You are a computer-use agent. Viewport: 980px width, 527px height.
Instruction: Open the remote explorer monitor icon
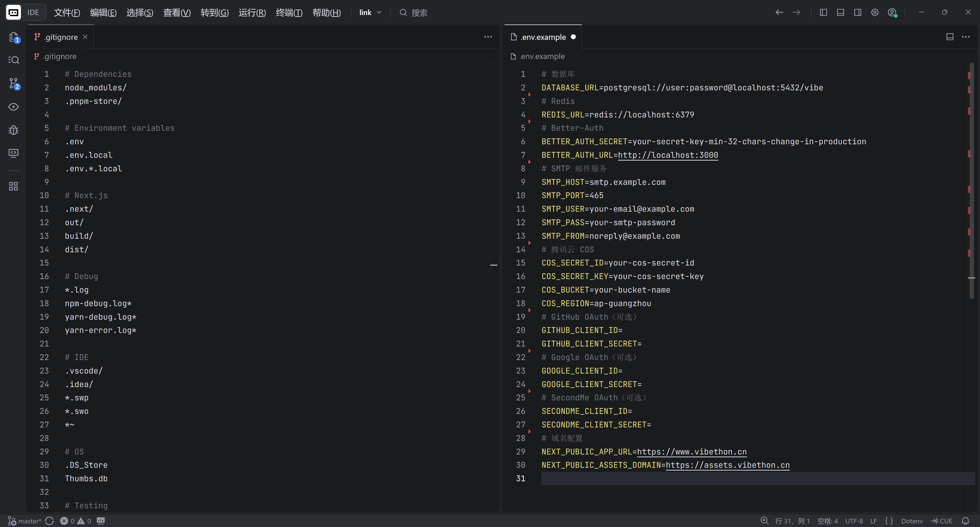point(14,153)
